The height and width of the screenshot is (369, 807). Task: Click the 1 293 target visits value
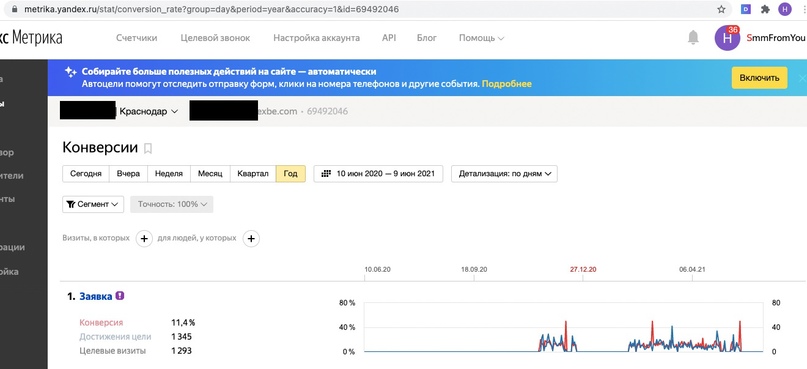pyautogui.click(x=181, y=351)
